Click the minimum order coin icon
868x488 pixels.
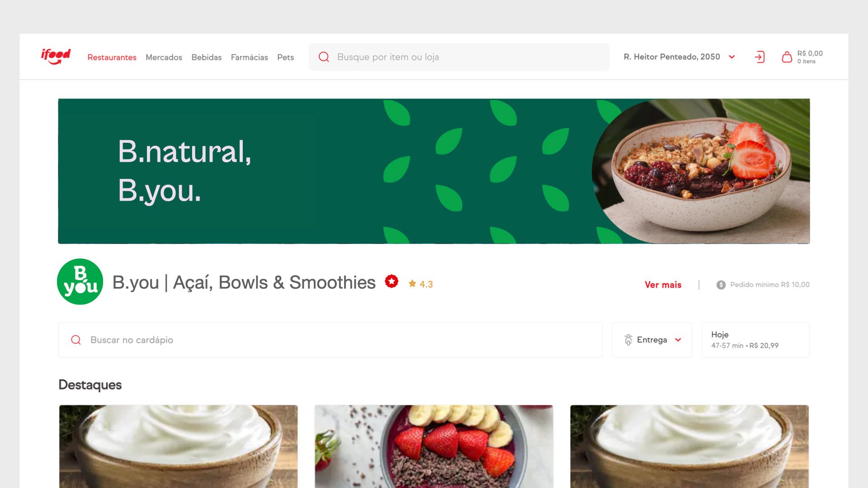click(x=721, y=285)
